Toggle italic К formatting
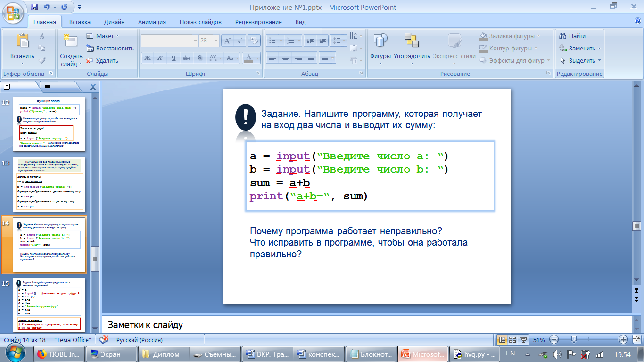Image resolution: width=644 pixels, height=362 pixels. pos(160,58)
